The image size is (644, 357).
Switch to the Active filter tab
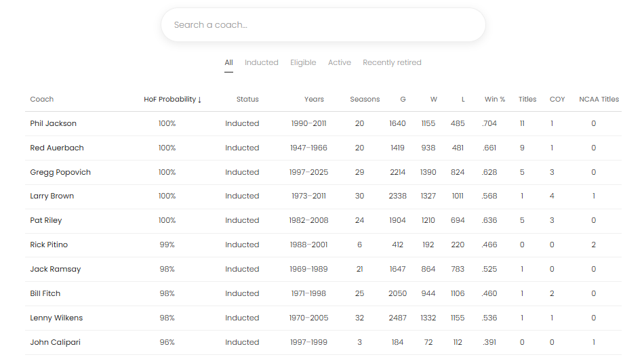point(339,62)
